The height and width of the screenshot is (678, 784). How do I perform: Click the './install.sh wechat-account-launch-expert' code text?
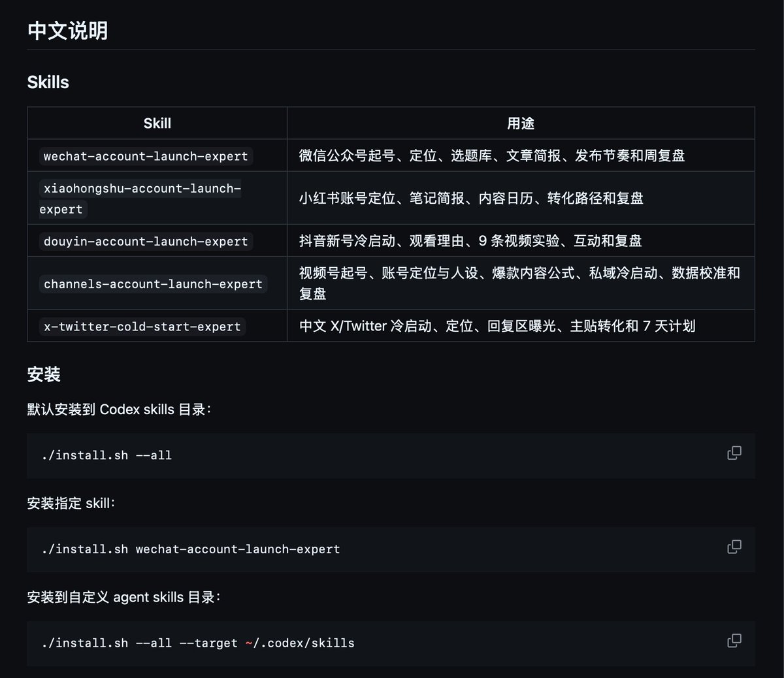tap(190, 549)
